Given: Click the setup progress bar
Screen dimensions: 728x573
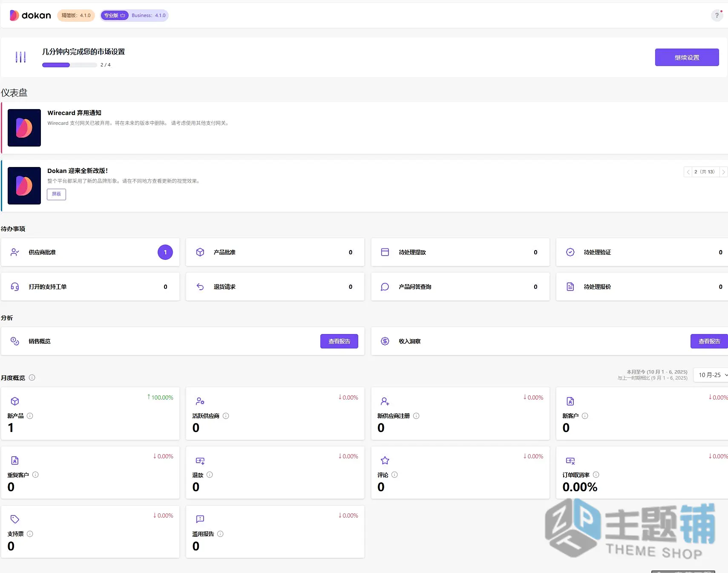Looking at the screenshot, I should [69, 65].
